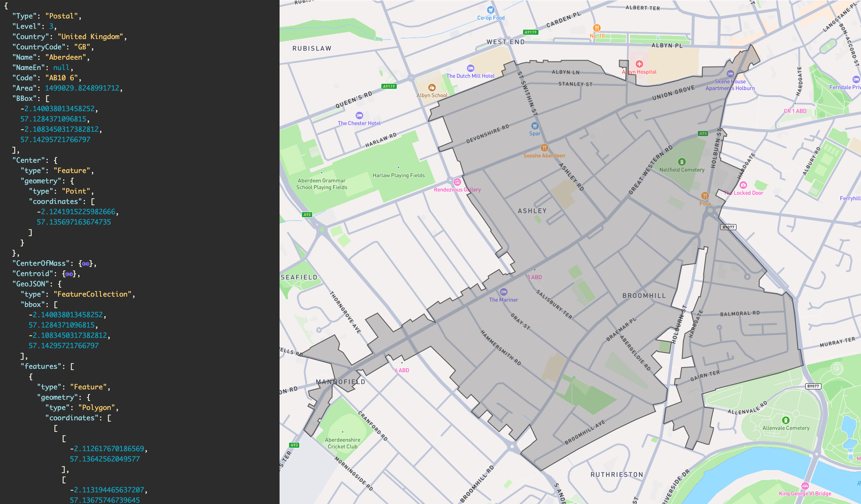Click the MANNOFIELD district label
This screenshot has height=504, width=861.
(x=341, y=382)
